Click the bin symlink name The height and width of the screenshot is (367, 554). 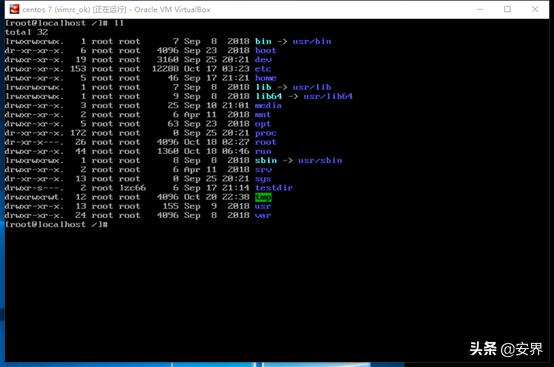(263, 41)
